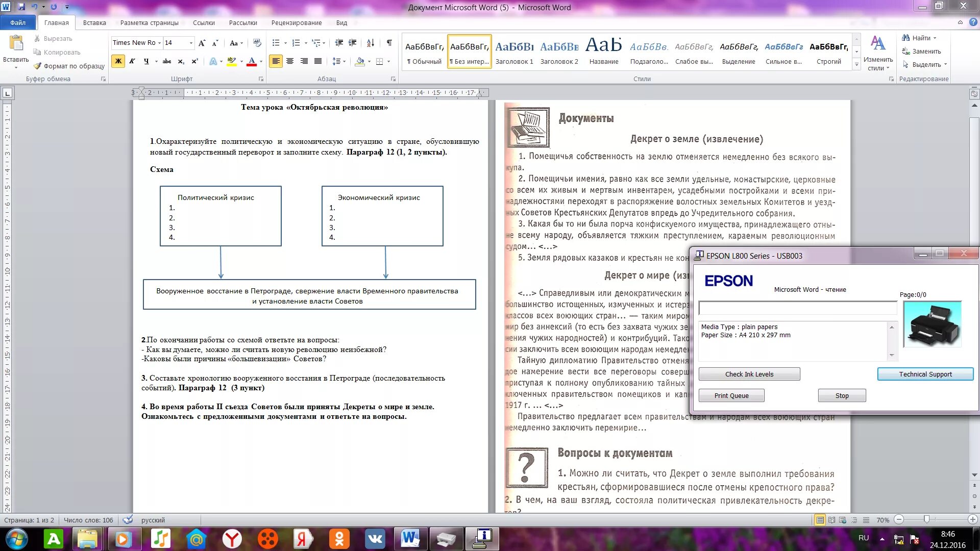The width and height of the screenshot is (980, 551).
Task: Click the shrink font icon
Action: [215, 43]
